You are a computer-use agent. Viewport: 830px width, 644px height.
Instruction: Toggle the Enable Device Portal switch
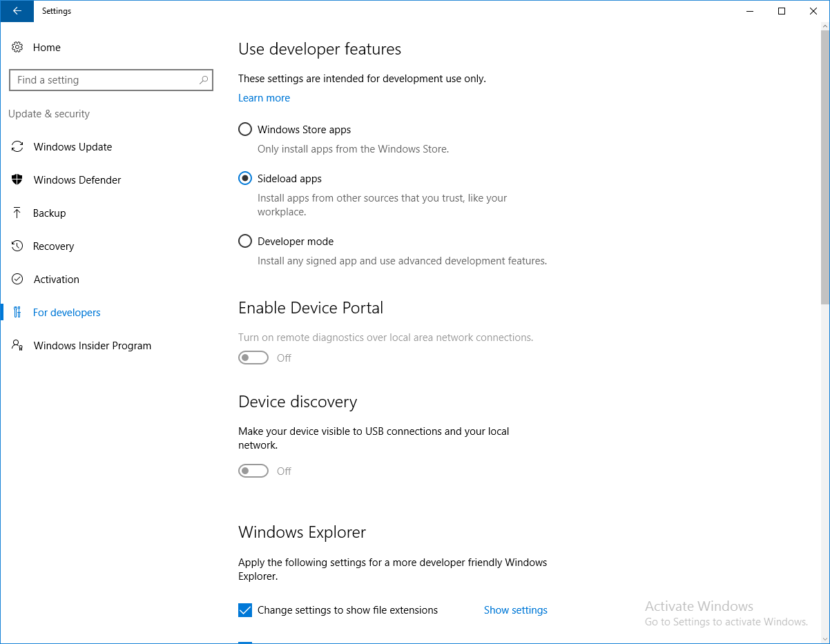(253, 358)
